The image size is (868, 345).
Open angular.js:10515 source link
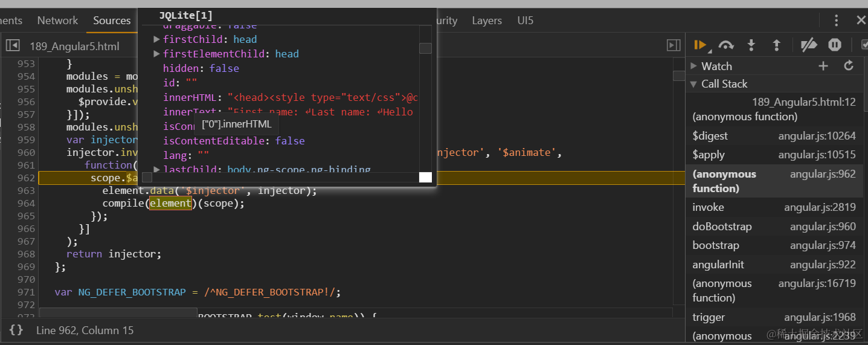[817, 155]
